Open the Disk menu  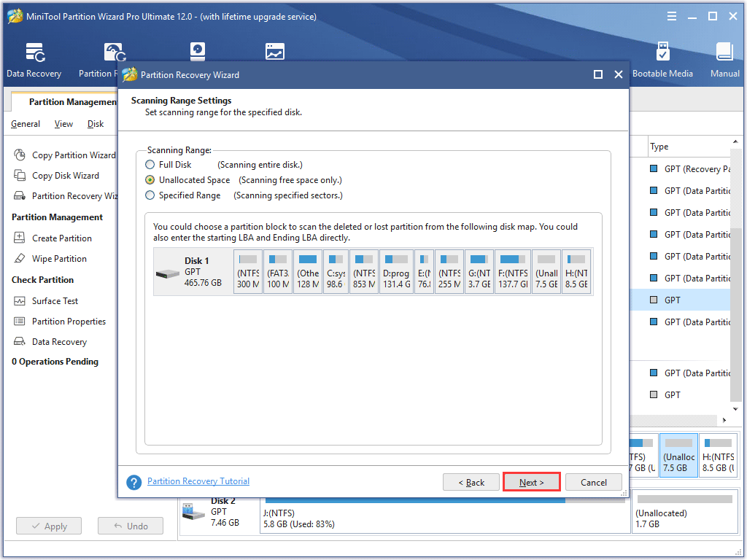pos(96,124)
